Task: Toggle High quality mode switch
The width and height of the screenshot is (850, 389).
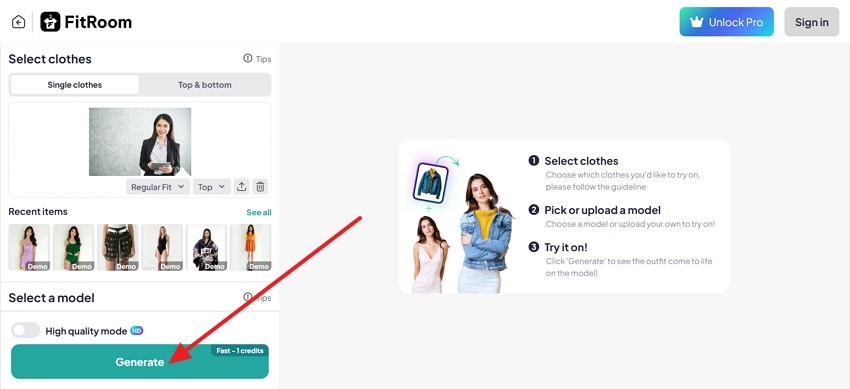Action: point(25,330)
